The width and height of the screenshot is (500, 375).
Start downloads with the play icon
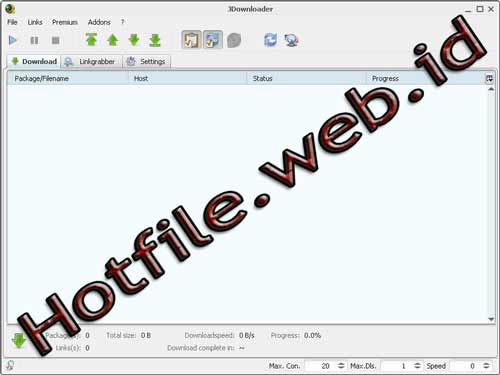click(x=13, y=40)
